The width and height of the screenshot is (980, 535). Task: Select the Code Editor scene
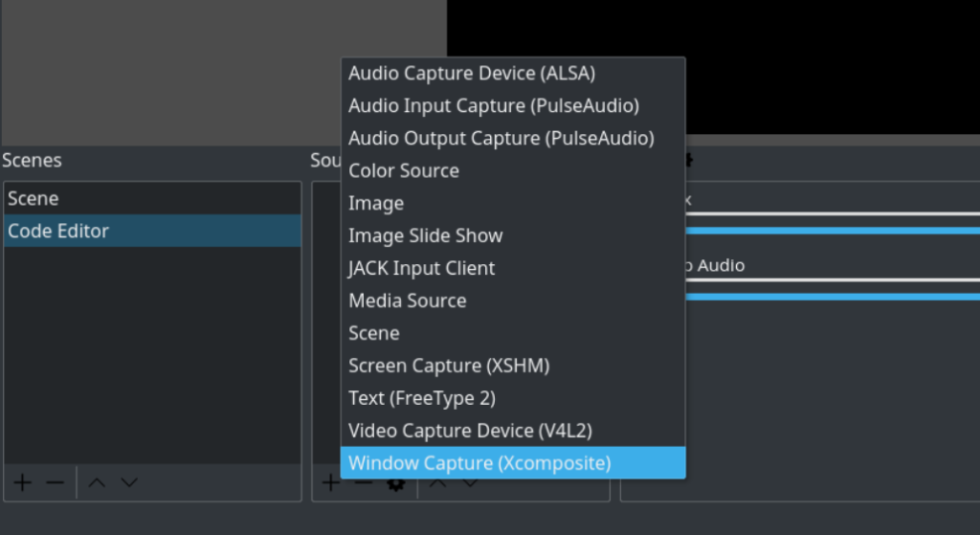(x=152, y=231)
